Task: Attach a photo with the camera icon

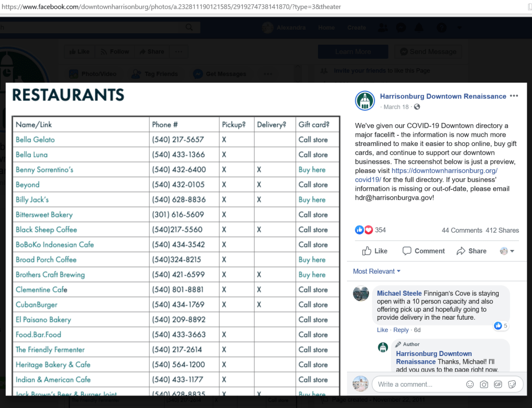Action: point(484,384)
